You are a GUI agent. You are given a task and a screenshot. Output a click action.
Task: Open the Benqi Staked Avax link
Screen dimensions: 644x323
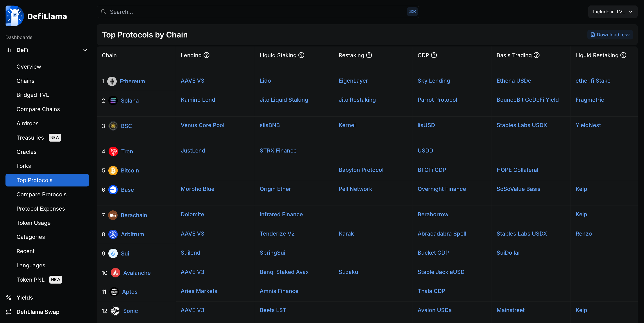tap(284, 272)
